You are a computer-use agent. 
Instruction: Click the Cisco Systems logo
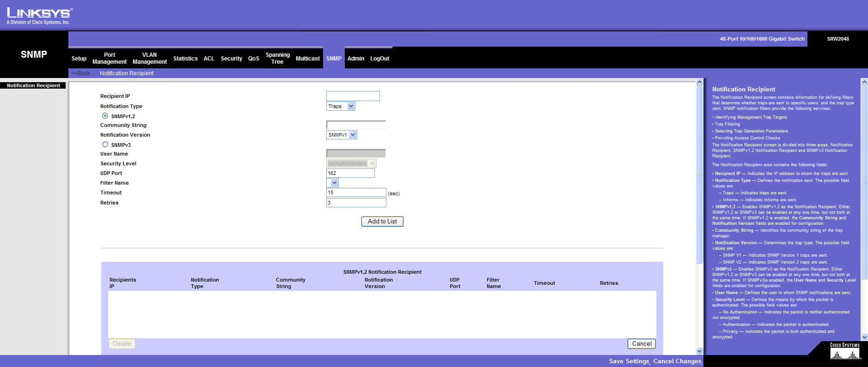(x=844, y=352)
